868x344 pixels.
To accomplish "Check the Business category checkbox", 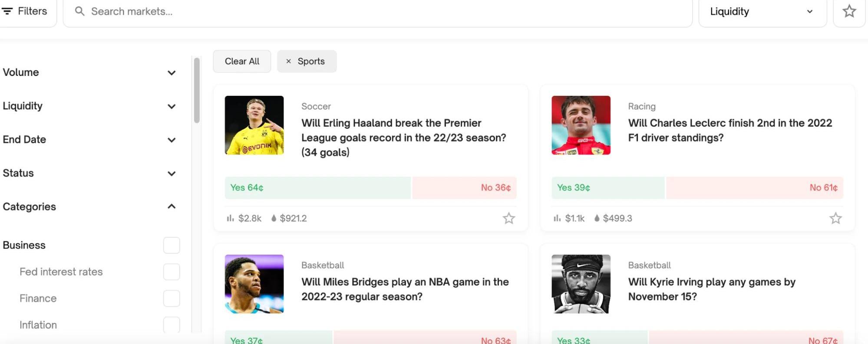I will pos(172,245).
